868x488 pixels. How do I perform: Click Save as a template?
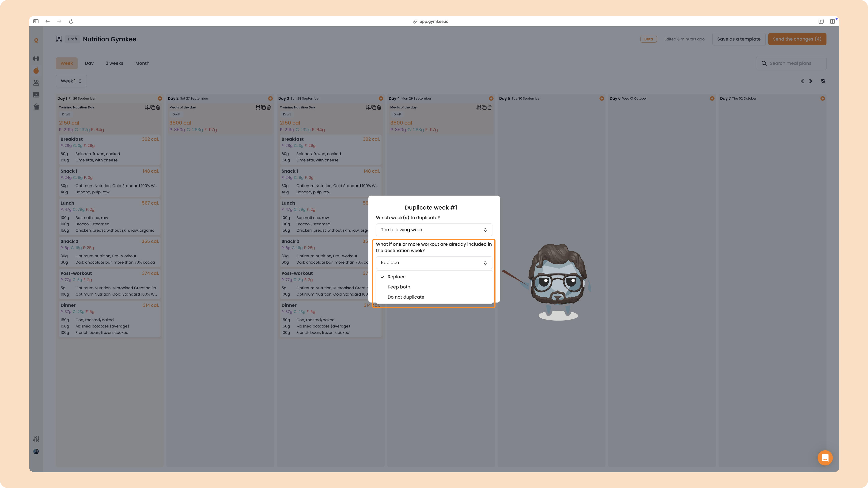739,39
